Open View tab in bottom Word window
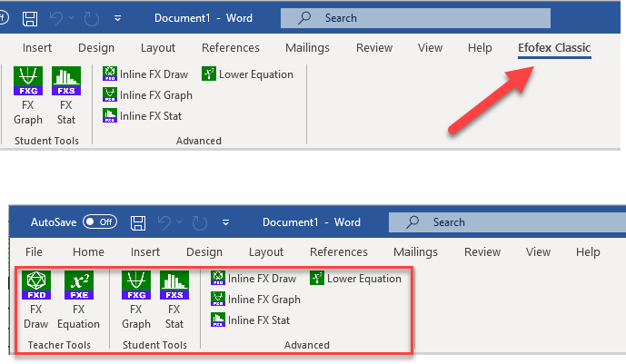 [x=538, y=252]
